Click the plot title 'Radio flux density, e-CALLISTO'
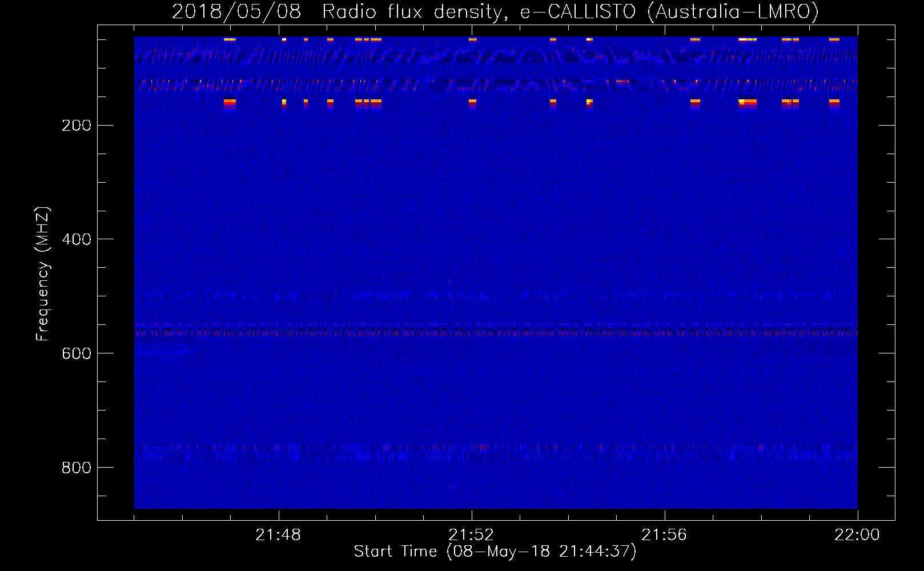This screenshot has height=571, width=924. (x=479, y=12)
